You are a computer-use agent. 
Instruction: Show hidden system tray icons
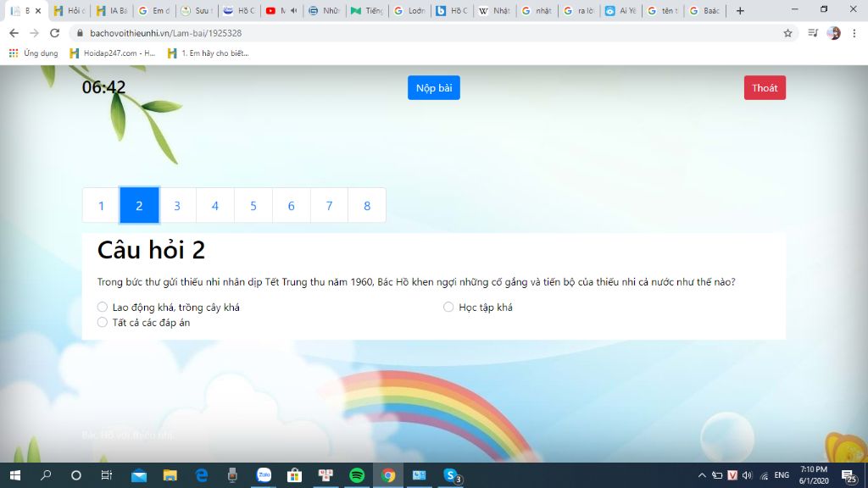tap(702, 475)
